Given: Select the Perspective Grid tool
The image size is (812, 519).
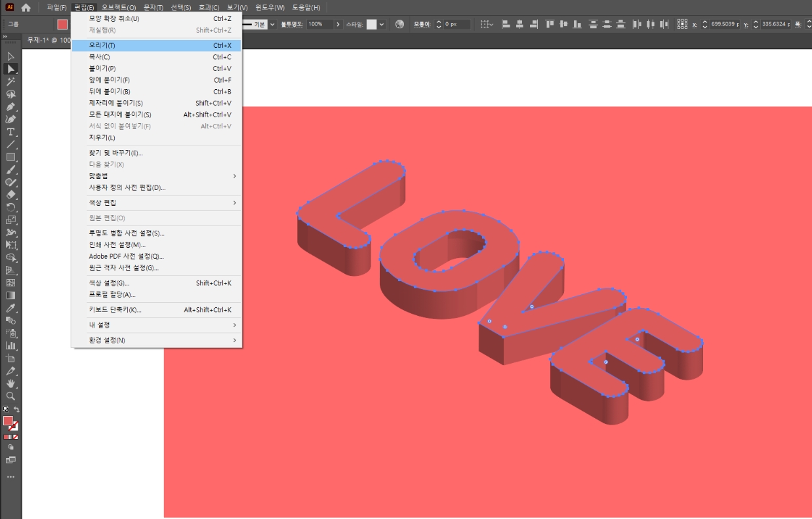Looking at the screenshot, I should coord(10,270).
